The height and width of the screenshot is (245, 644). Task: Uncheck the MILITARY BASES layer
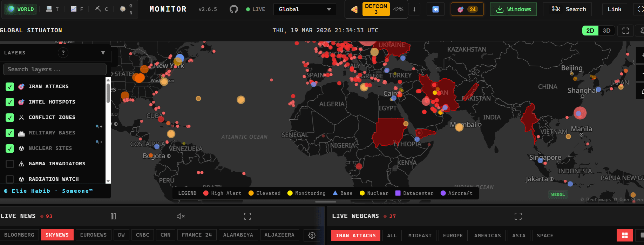pyautogui.click(x=10, y=133)
